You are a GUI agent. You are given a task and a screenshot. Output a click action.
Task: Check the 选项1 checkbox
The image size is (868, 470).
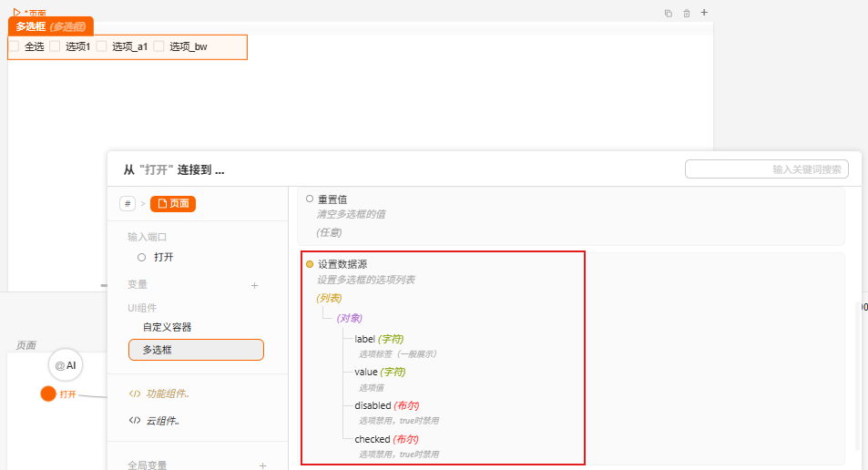pos(55,46)
